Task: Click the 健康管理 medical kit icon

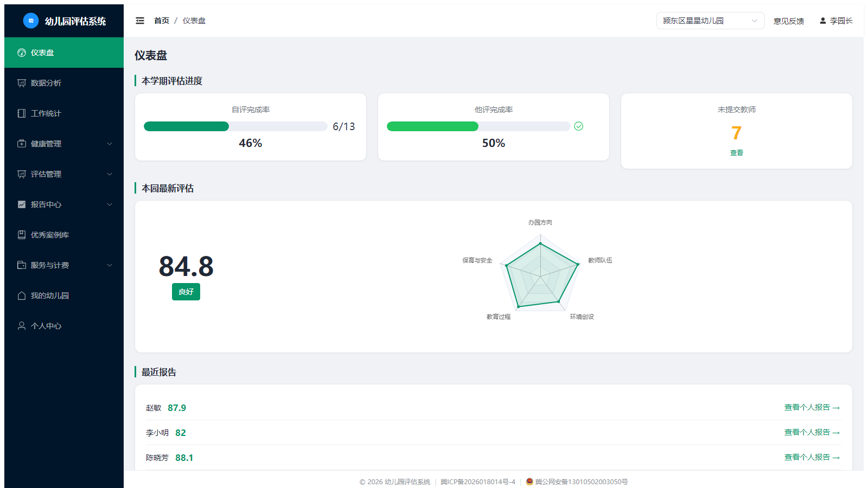Action: 22,144
